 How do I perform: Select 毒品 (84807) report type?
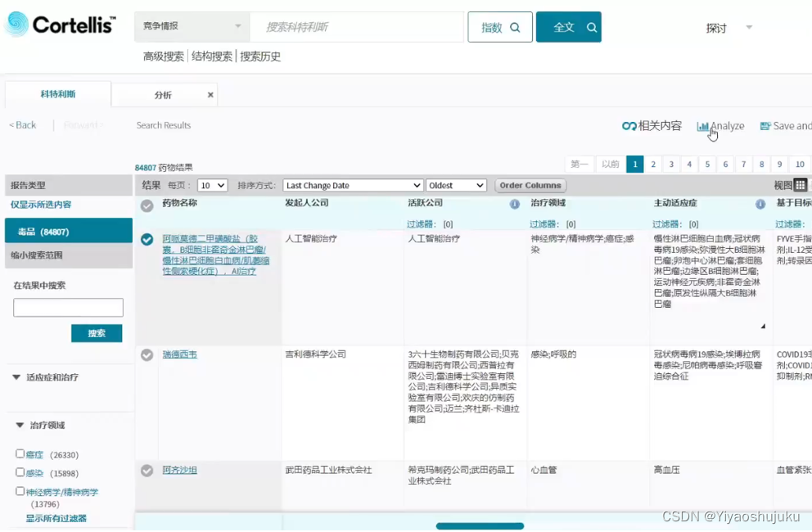(x=69, y=231)
